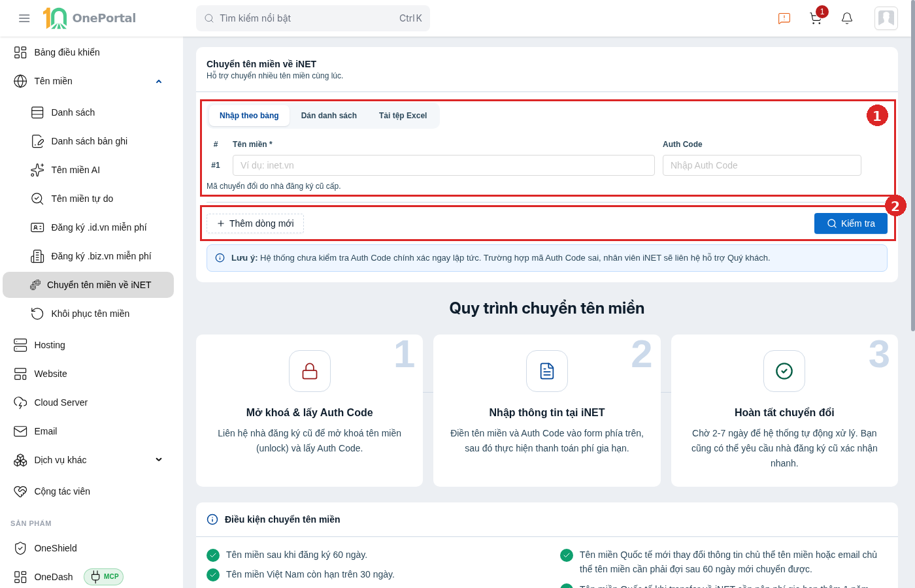Open the shopping cart

point(816,18)
